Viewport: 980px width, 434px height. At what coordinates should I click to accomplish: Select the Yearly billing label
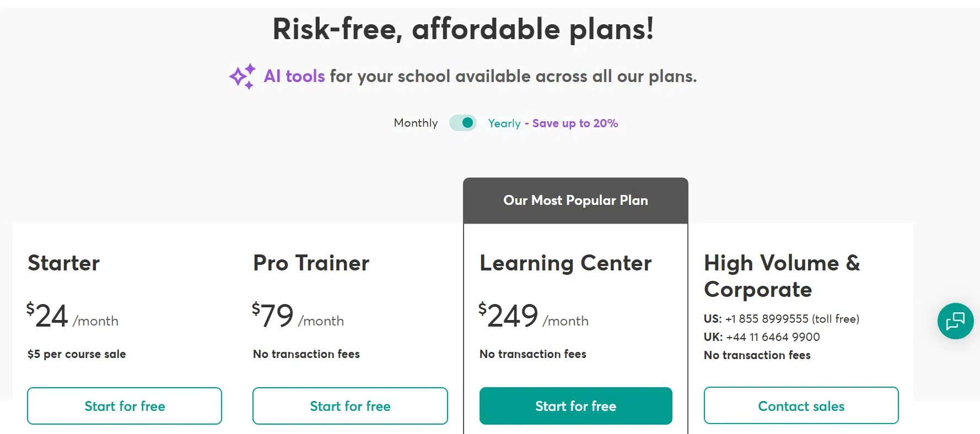[504, 123]
